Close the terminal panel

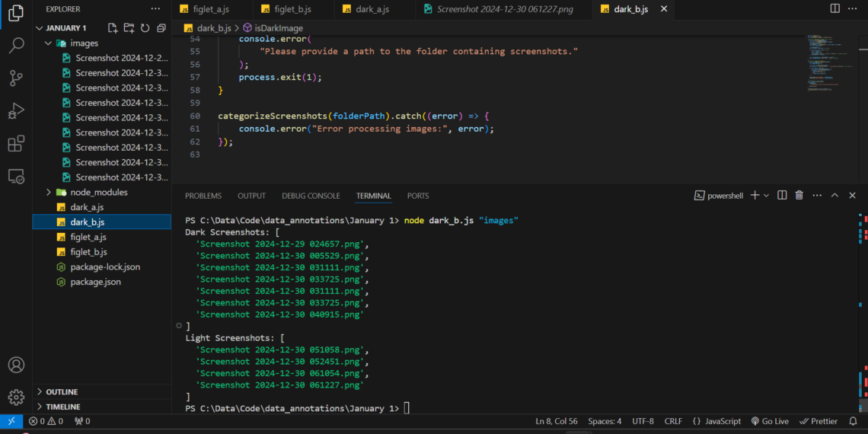coord(853,196)
